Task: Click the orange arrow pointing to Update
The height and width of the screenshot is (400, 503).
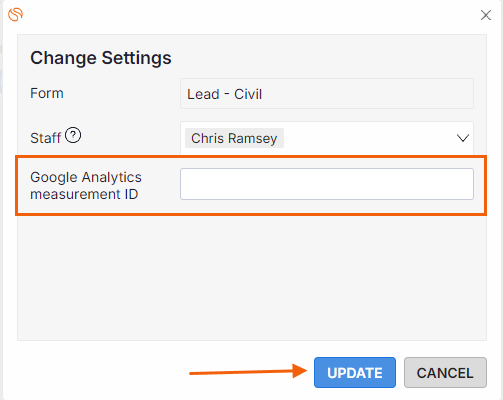Action: [x=248, y=371]
